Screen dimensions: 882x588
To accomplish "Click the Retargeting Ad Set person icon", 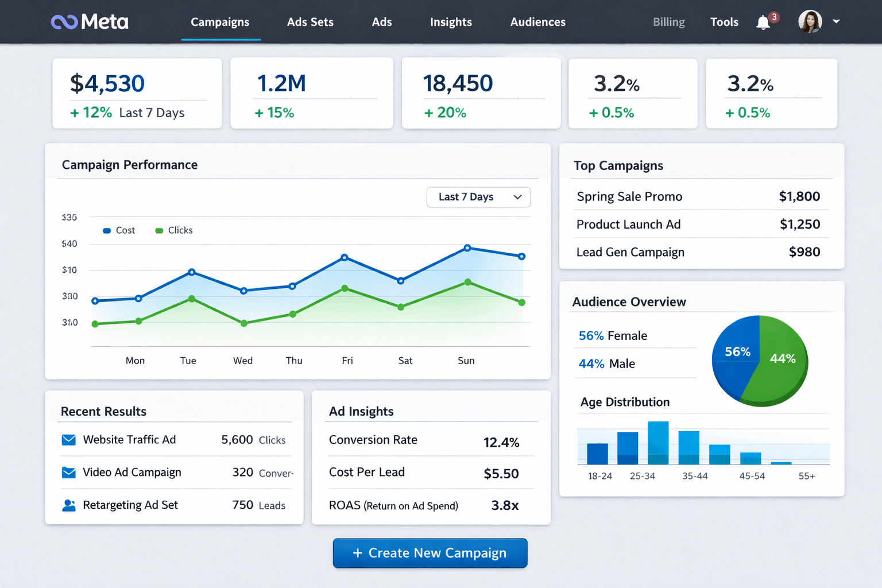I will click(69, 505).
